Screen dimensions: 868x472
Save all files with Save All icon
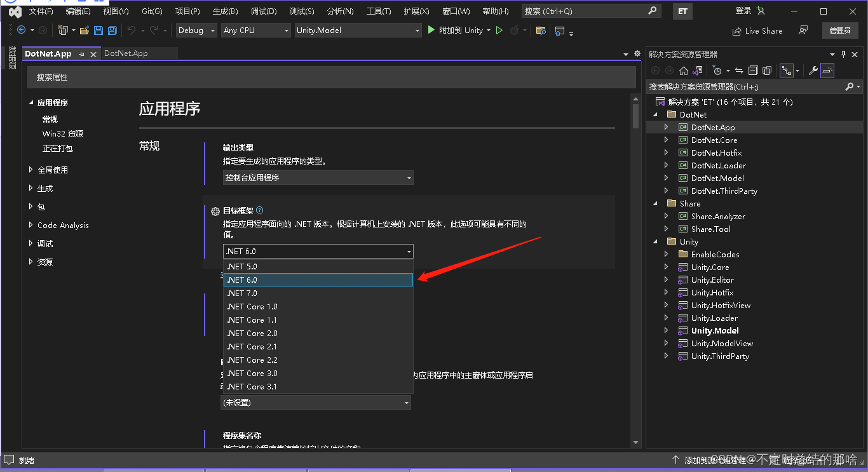point(111,30)
